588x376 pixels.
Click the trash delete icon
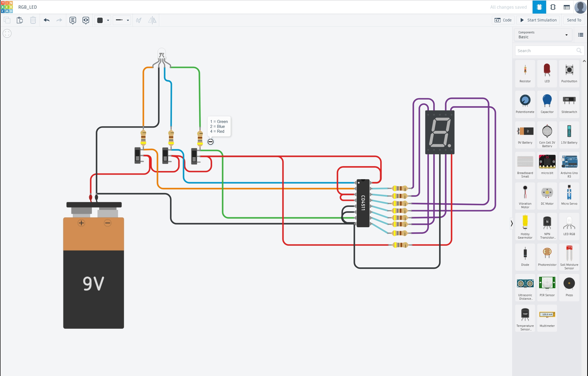coord(33,20)
